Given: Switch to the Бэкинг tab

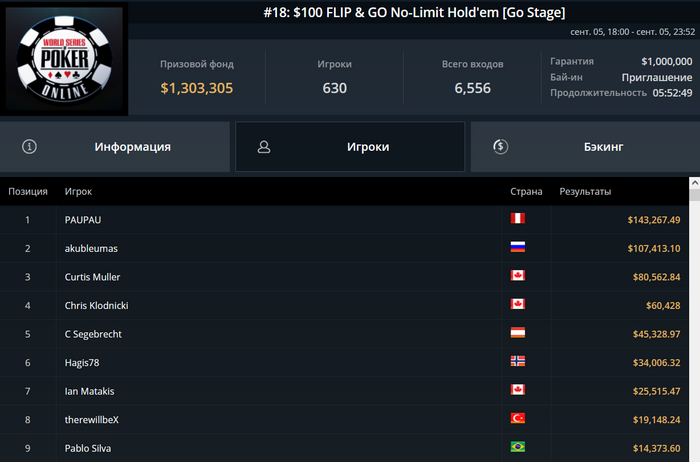Looking at the screenshot, I should pos(585,147).
